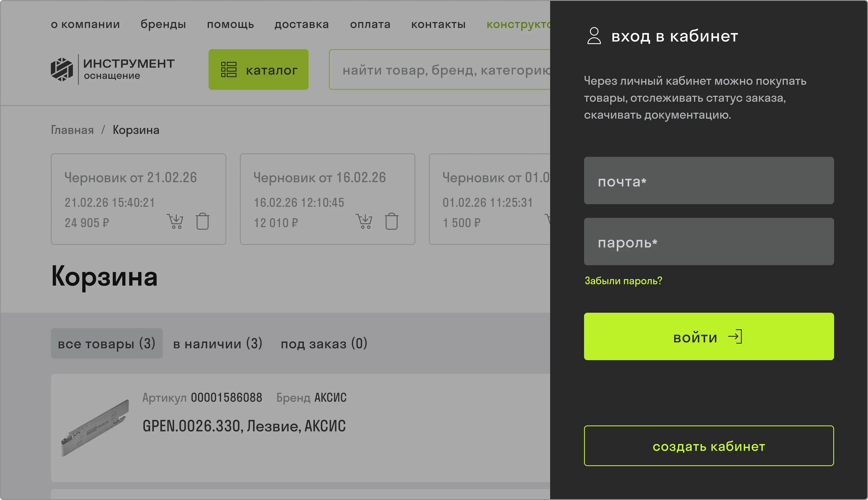The width and height of the screenshot is (868, 500).
Task: Open the 'помощь' menu item
Action: coord(231,24)
